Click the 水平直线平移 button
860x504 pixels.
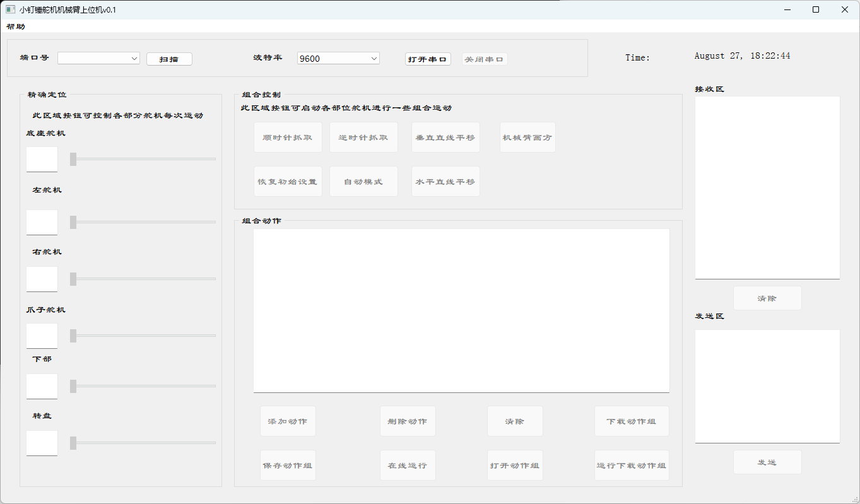click(x=445, y=182)
